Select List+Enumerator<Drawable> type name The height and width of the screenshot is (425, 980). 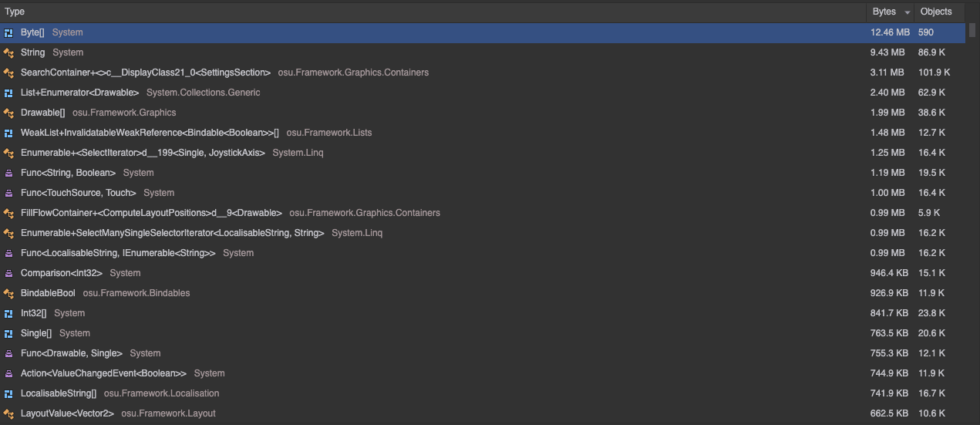click(79, 93)
